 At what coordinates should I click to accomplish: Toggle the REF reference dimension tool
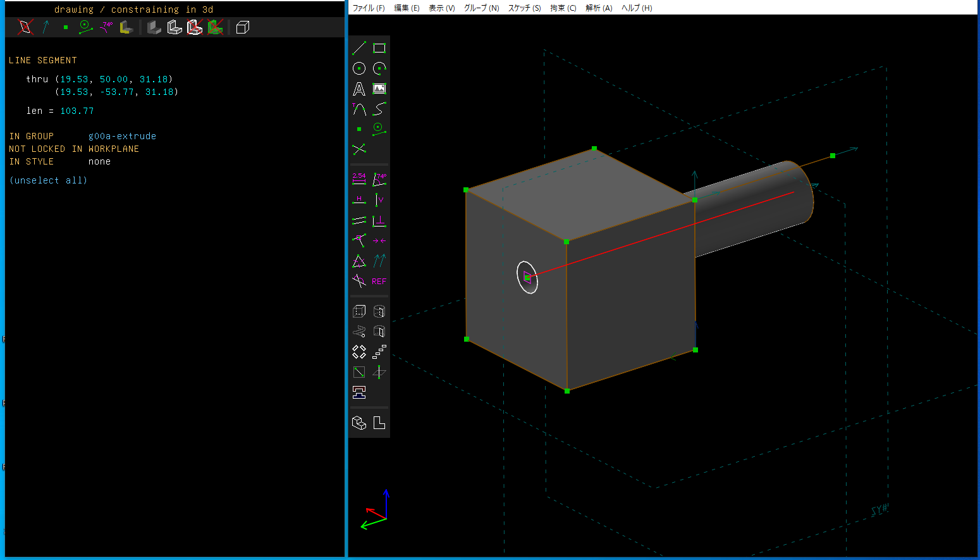coord(379,282)
